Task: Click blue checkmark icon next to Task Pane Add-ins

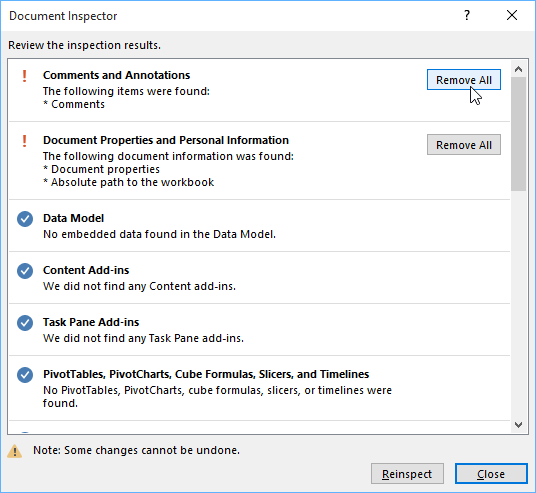Action: [25, 323]
